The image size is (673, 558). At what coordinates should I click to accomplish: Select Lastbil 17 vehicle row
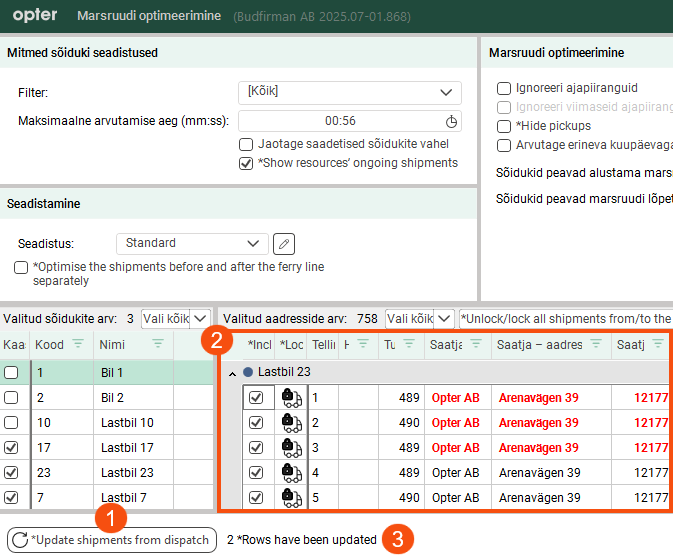pyautogui.click(x=127, y=447)
